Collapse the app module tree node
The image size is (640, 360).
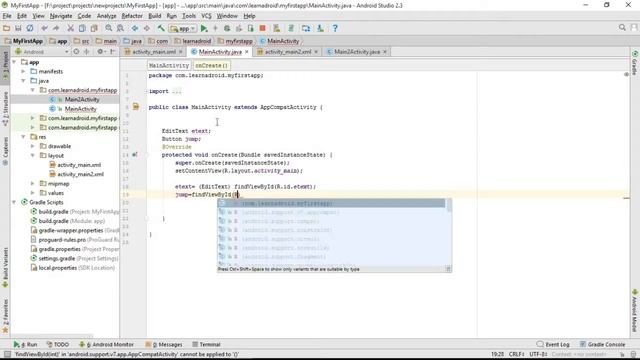(x=15, y=62)
